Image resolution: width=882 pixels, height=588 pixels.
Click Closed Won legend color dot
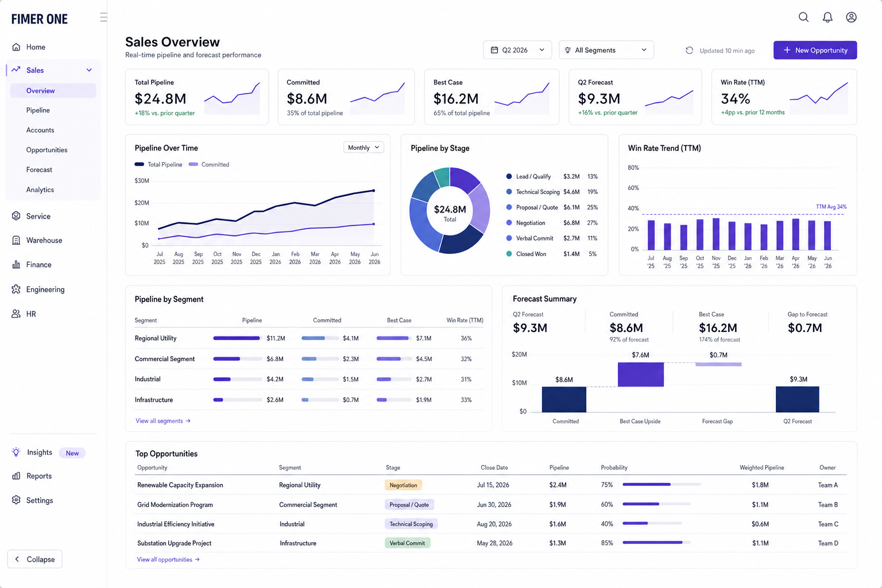click(509, 254)
